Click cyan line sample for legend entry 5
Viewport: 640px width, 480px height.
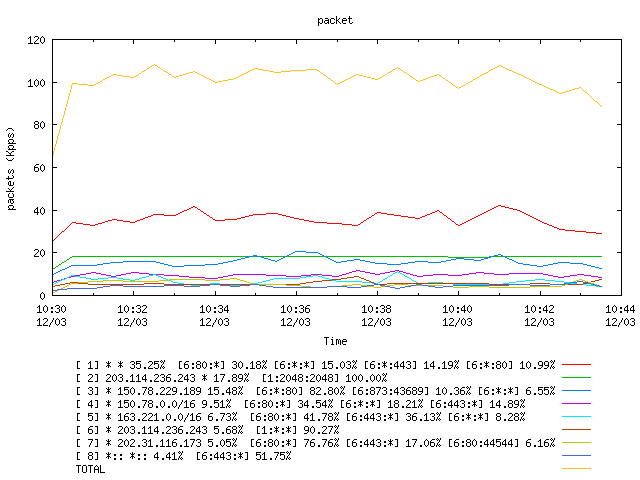pyautogui.click(x=576, y=416)
